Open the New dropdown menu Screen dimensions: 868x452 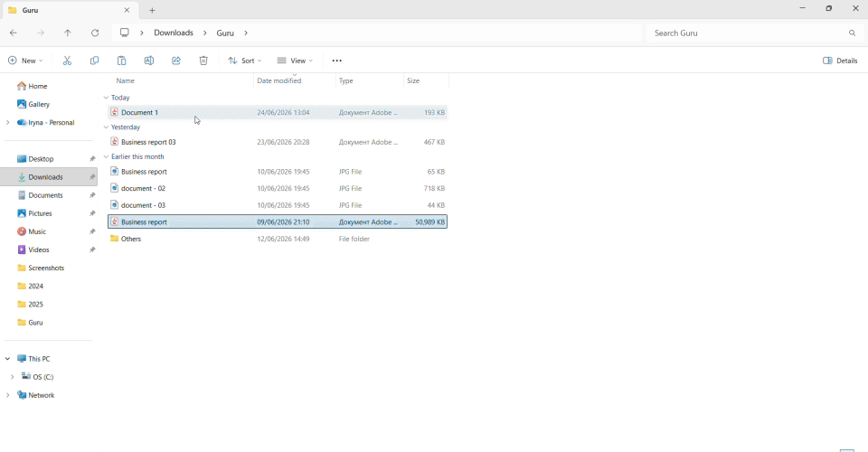coord(25,61)
